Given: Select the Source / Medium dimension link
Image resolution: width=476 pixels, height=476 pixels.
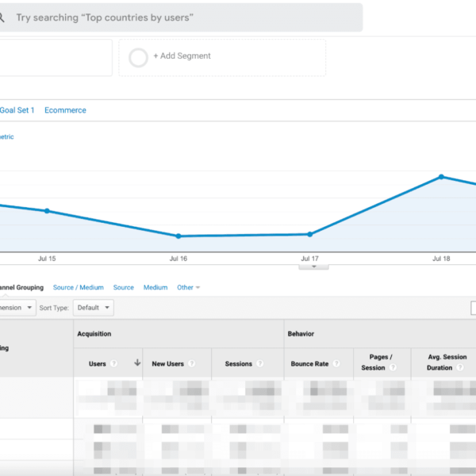Looking at the screenshot, I should [78, 288].
